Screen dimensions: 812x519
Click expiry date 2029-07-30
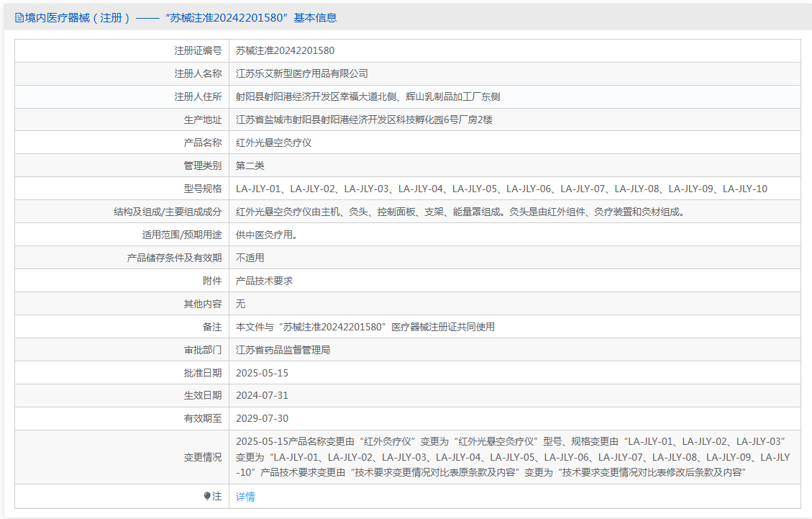tap(262, 418)
